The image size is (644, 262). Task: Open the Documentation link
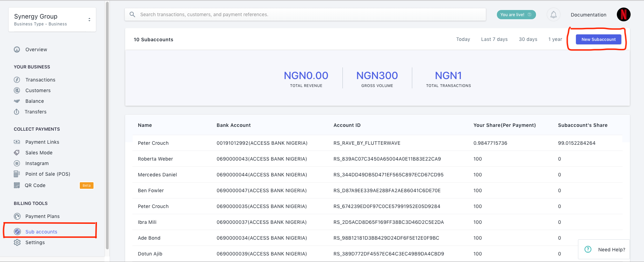click(x=588, y=15)
